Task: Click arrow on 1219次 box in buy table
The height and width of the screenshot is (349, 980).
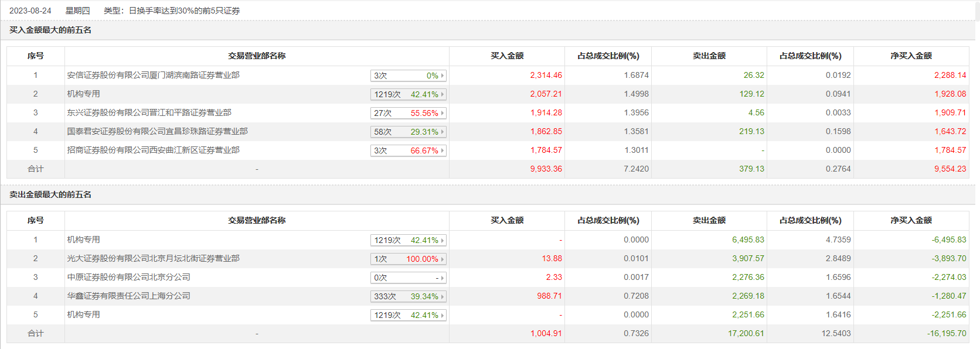Action: [x=443, y=94]
